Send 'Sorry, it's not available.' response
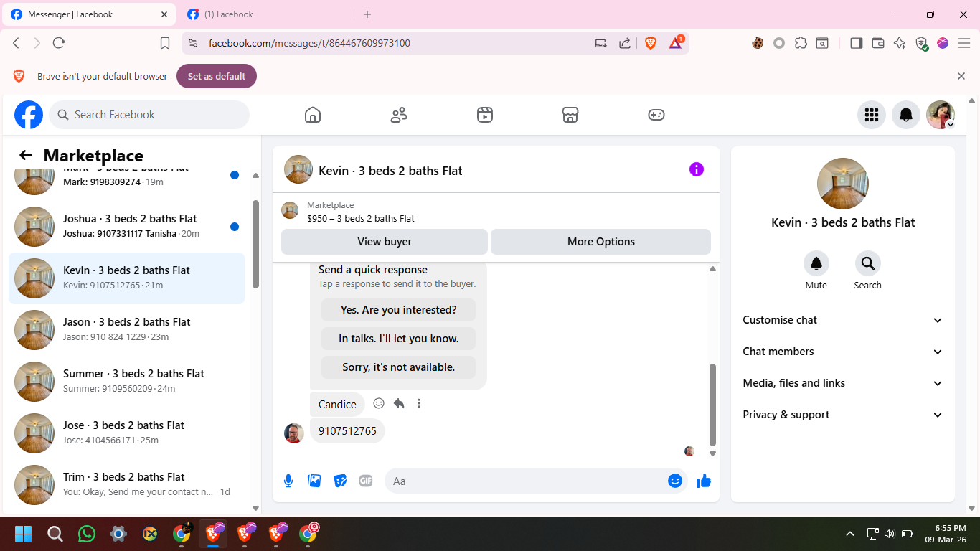 (398, 367)
